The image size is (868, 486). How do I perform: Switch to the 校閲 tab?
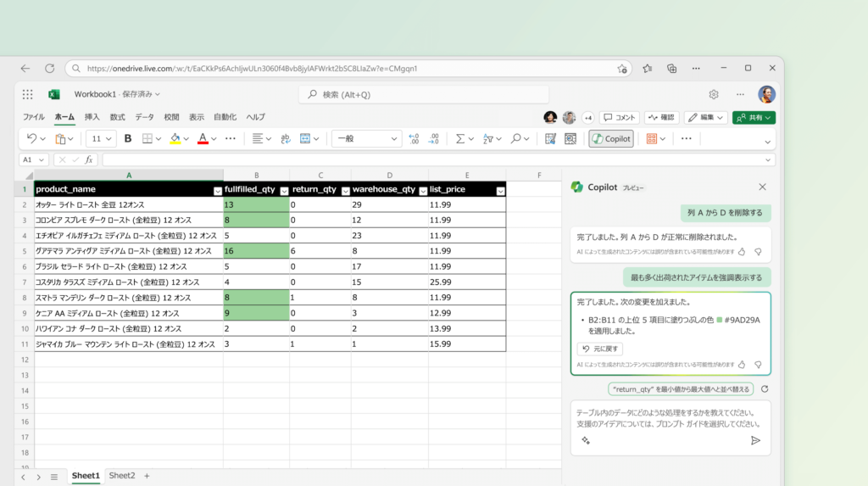tap(171, 117)
